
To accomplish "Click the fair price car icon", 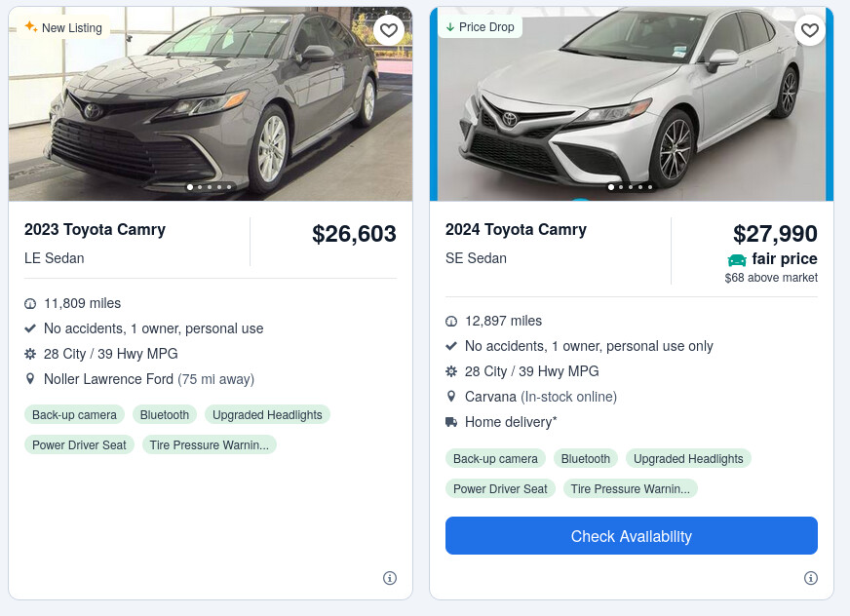I will point(737,260).
